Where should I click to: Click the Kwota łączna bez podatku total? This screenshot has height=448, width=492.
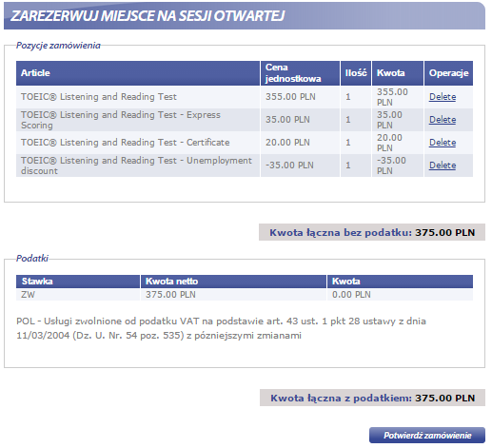tap(372, 232)
